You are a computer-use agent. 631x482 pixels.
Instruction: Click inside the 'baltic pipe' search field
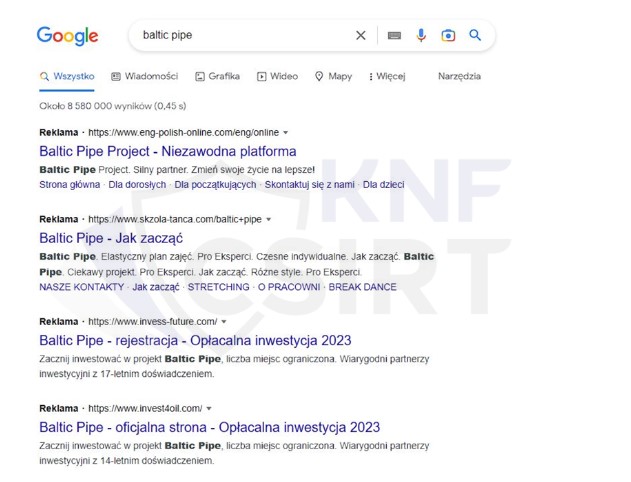[x=240, y=36]
